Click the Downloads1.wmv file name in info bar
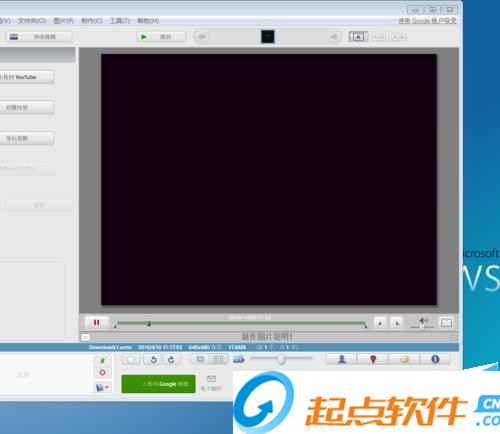The height and width of the screenshot is (434, 500). tap(110, 347)
